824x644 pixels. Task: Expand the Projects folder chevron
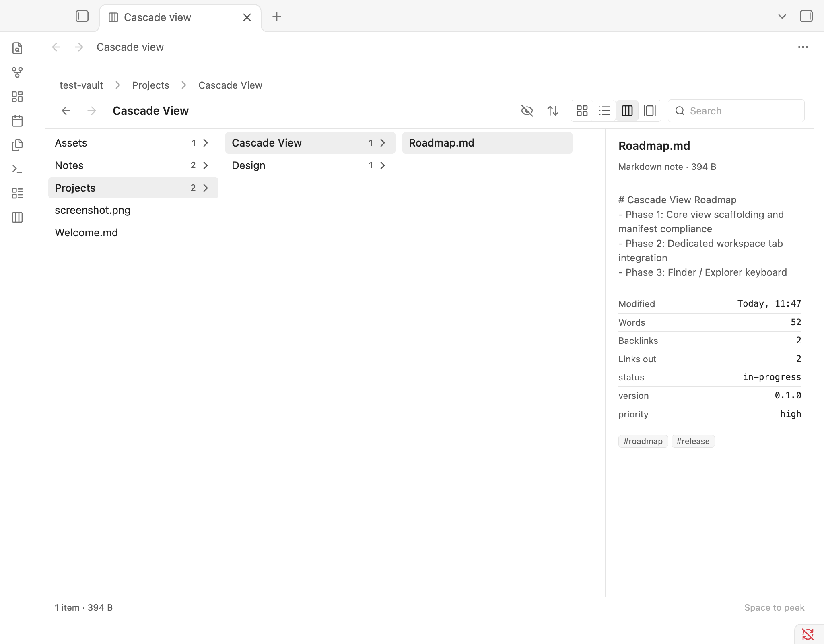coord(206,188)
